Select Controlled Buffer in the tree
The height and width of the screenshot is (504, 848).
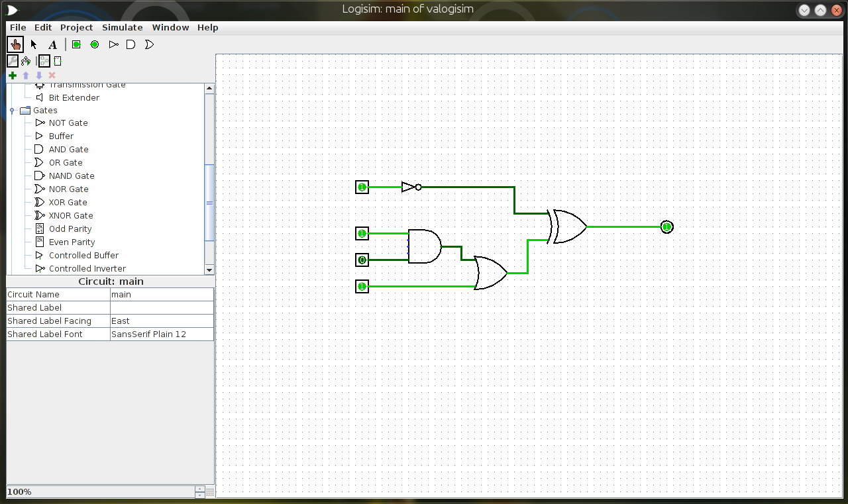[83, 255]
